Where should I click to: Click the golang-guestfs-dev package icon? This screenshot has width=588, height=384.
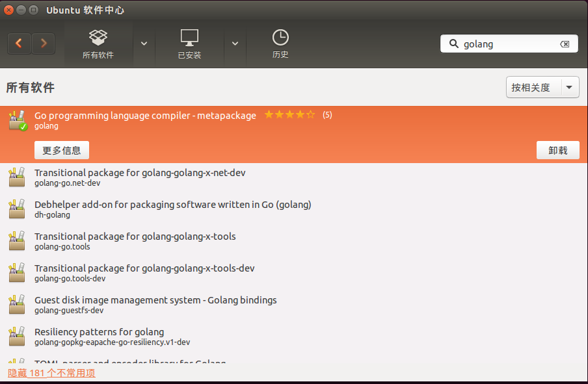tap(17, 305)
